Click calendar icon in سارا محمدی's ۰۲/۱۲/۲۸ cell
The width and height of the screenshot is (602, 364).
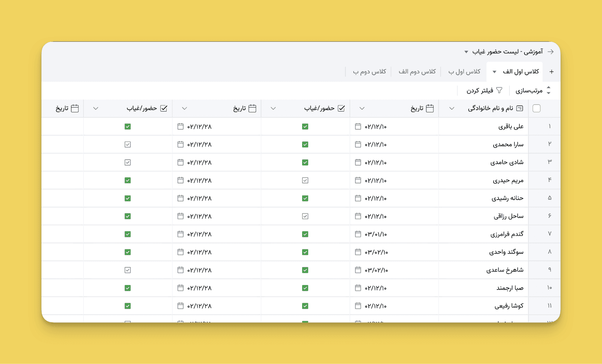click(181, 144)
